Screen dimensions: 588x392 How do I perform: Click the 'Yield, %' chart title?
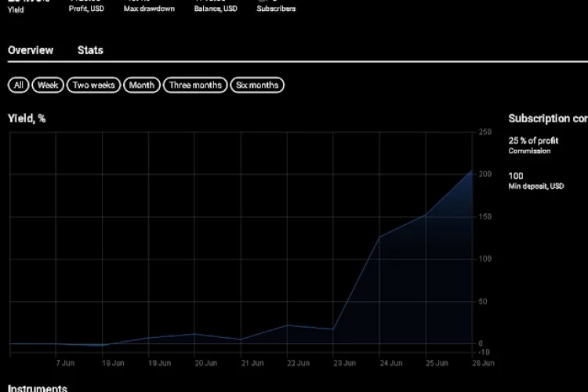coord(27,119)
